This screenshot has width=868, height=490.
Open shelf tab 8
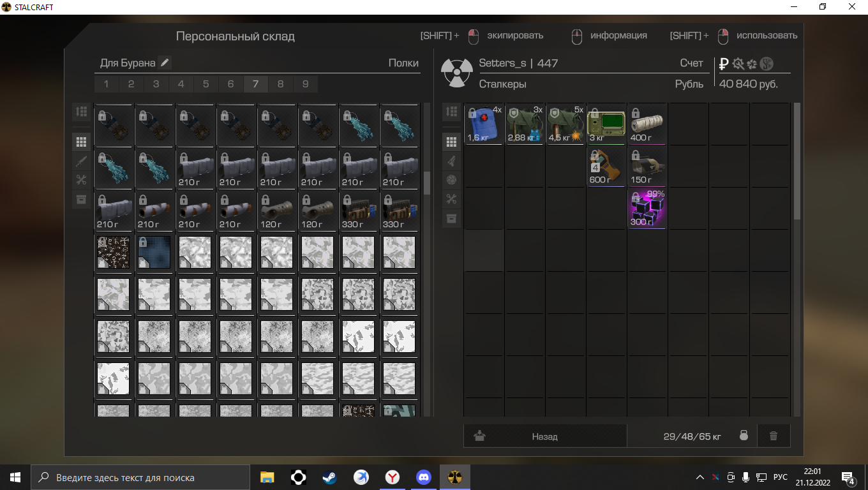coord(280,84)
